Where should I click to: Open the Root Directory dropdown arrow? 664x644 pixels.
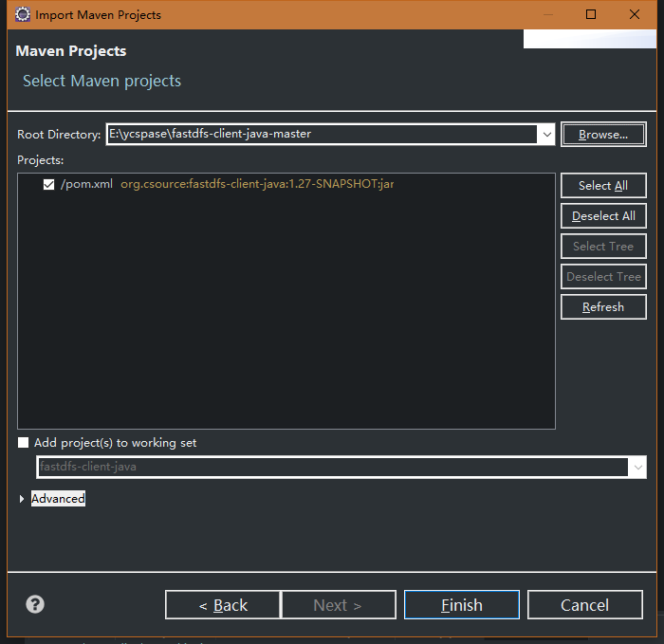(x=546, y=135)
